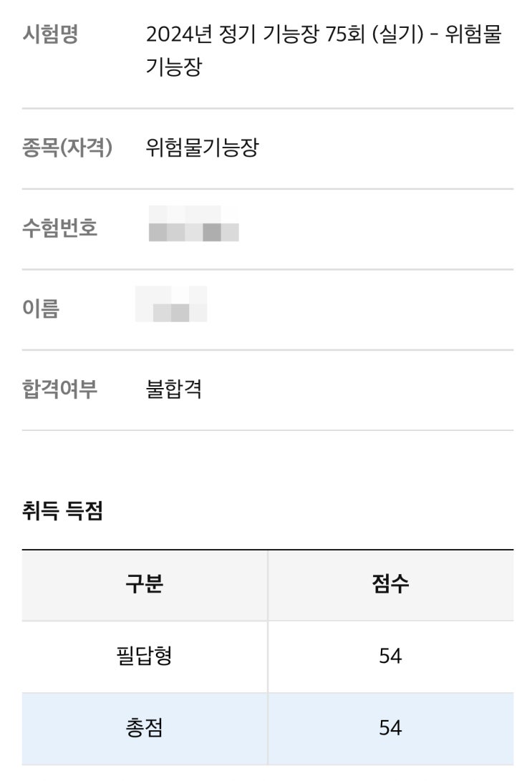This screenshot has width=532, height=781.
Task: Click the 총점 score of 54
Action: click(390, 728)
